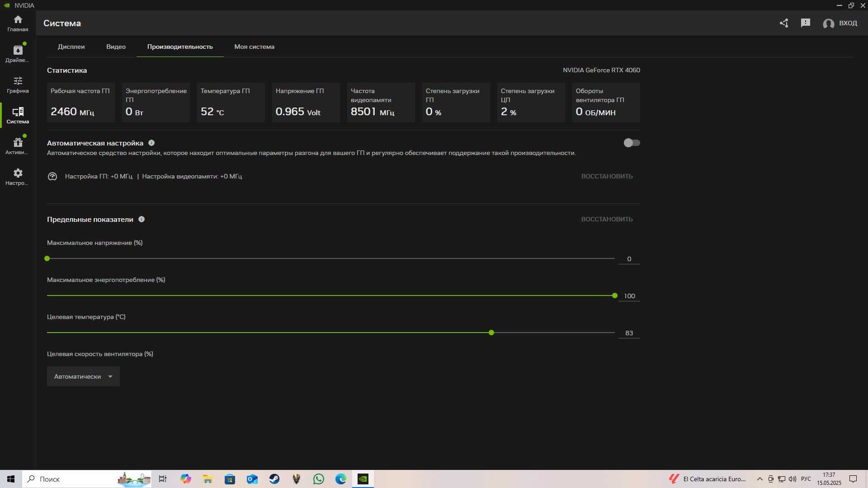This screenshot has height=488, width=868.
Task: Click the NVIDIA GeForce RTX 4060 label
Action: click(601, 70)
